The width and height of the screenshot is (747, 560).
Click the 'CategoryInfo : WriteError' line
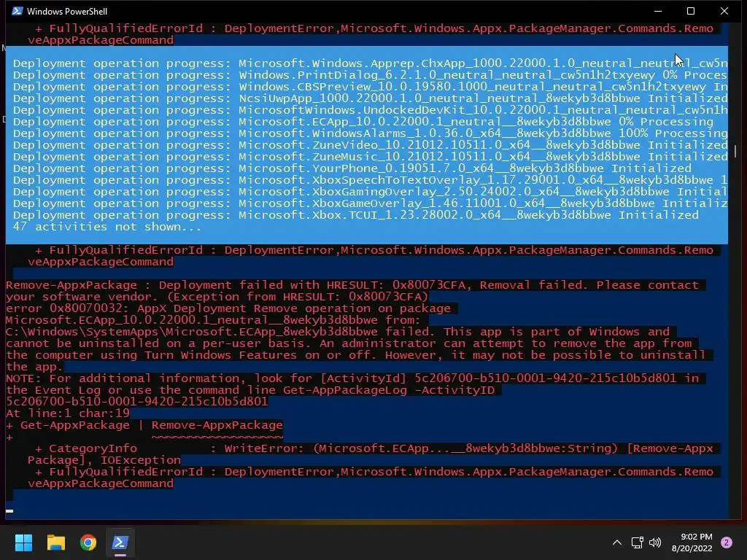click(374, 448)
